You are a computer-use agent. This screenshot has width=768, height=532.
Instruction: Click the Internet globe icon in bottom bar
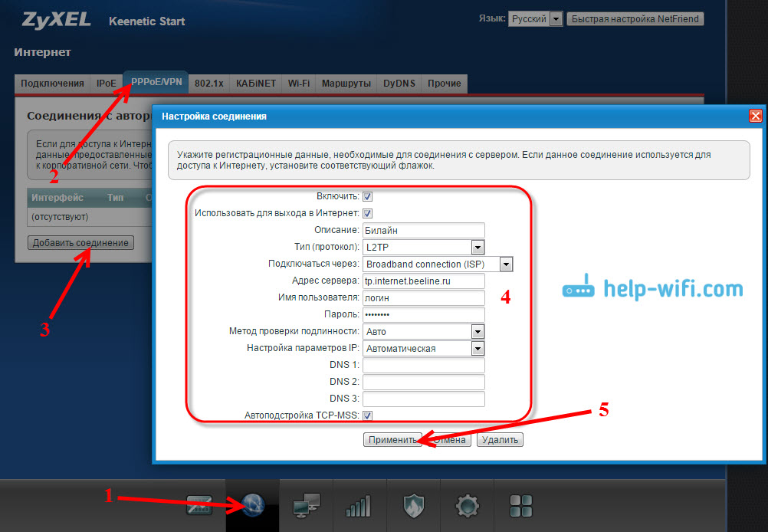pos(253,506)
